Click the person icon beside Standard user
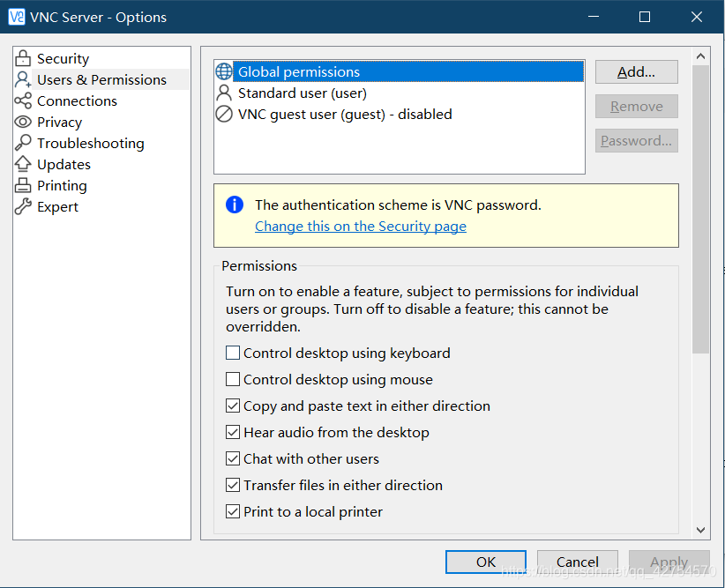725x588 pixels. click(224, 93)
